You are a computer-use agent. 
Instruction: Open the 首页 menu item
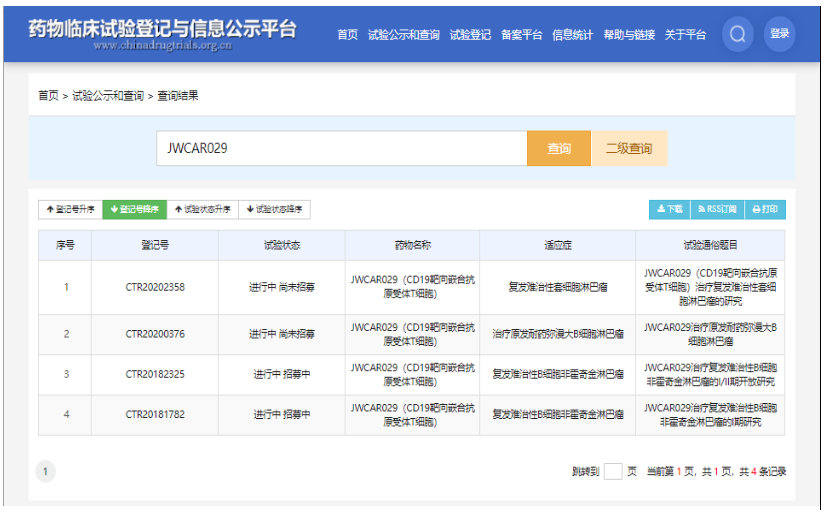pyautogui.click(x=347, y=35)
